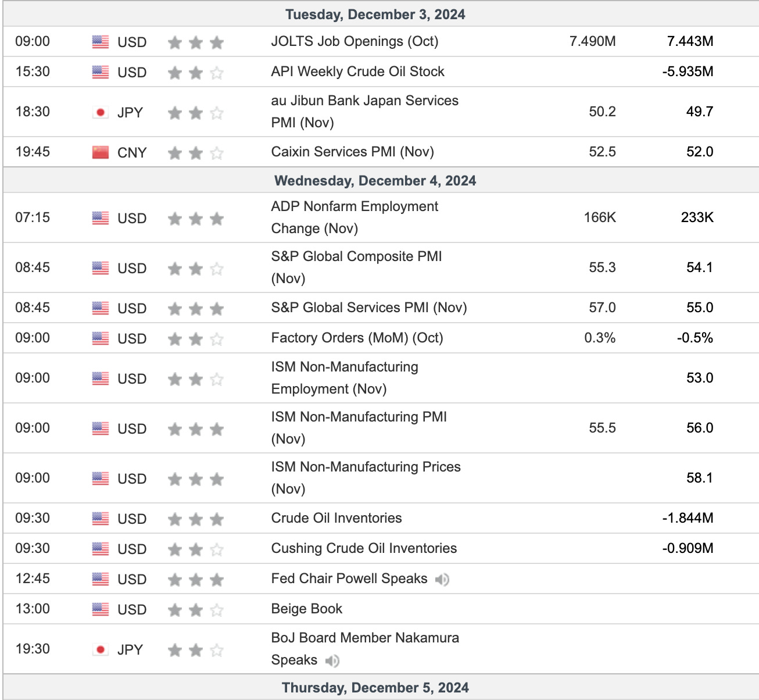Click previous value -0.5% for Factory Orders
This screenshot has width=759, height=700.
point(695,338)
